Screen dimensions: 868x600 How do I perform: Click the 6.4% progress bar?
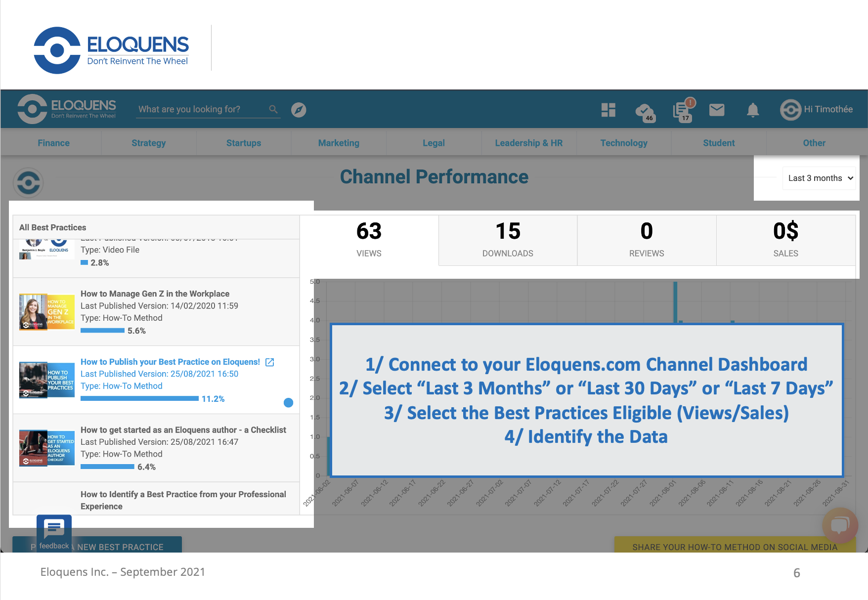point(107,467)
